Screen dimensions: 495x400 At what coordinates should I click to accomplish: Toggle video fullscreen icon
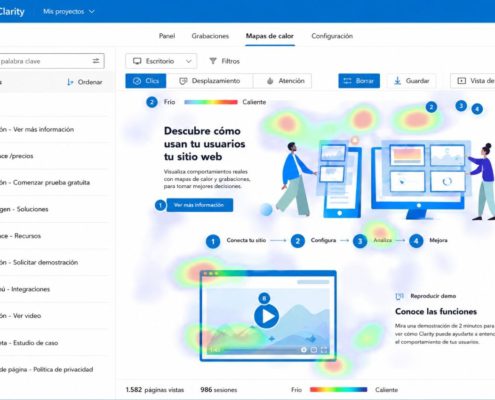tap(324, 350)
